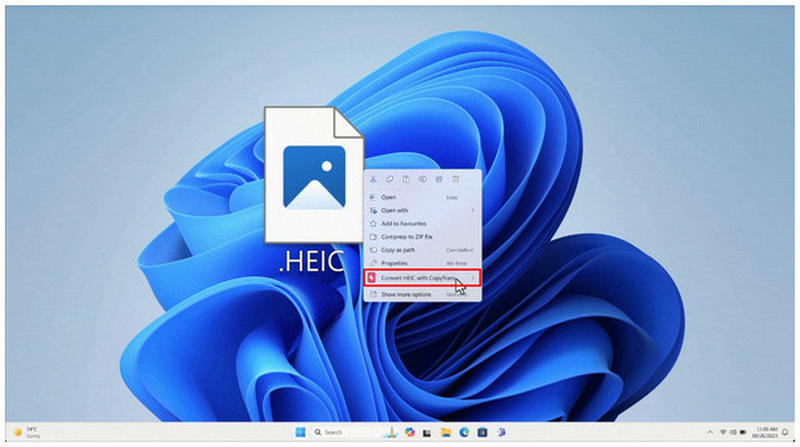Screen dimensions: 800x447
Task: Click the red CopyTrans icon in the menu
Action: pyautogui.click(x=372, y=278)
